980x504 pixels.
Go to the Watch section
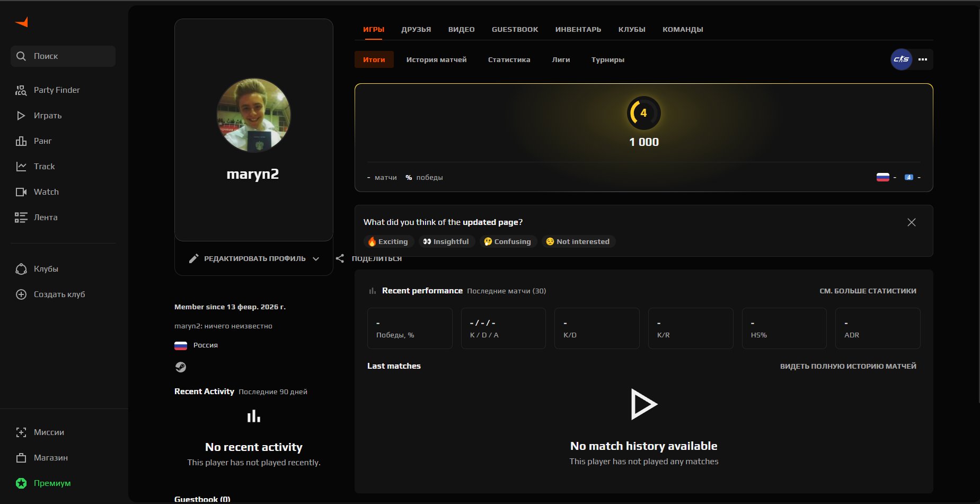click(46, 192)
